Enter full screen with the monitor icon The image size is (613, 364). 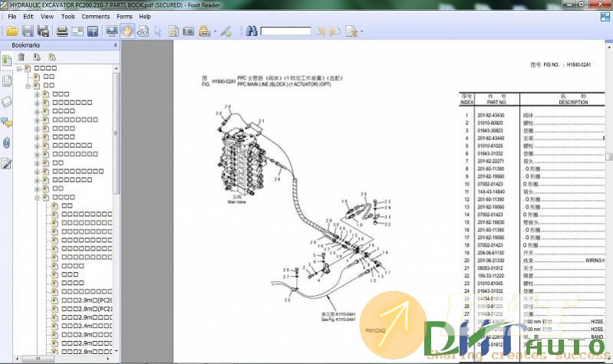click(x=112, y=31)
